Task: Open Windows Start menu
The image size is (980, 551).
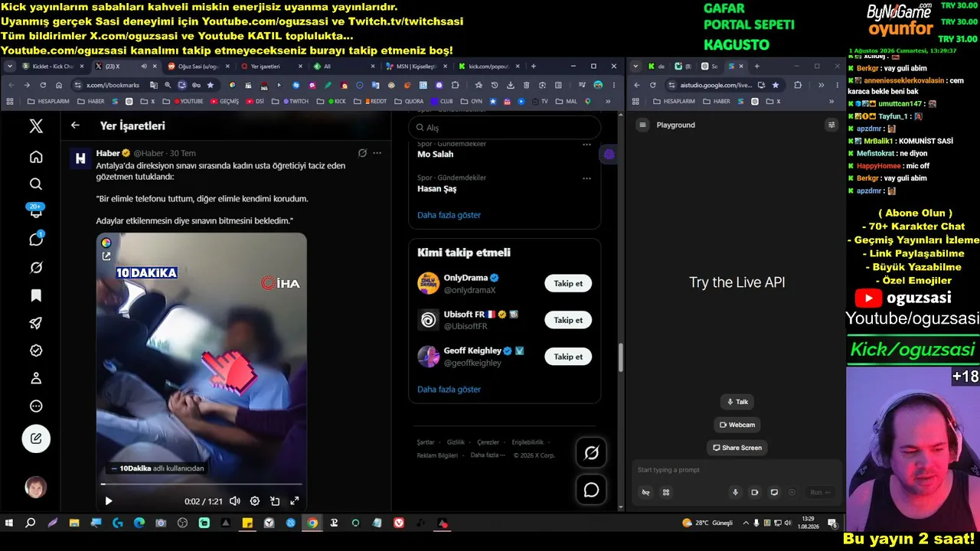Action: [9, 523]
